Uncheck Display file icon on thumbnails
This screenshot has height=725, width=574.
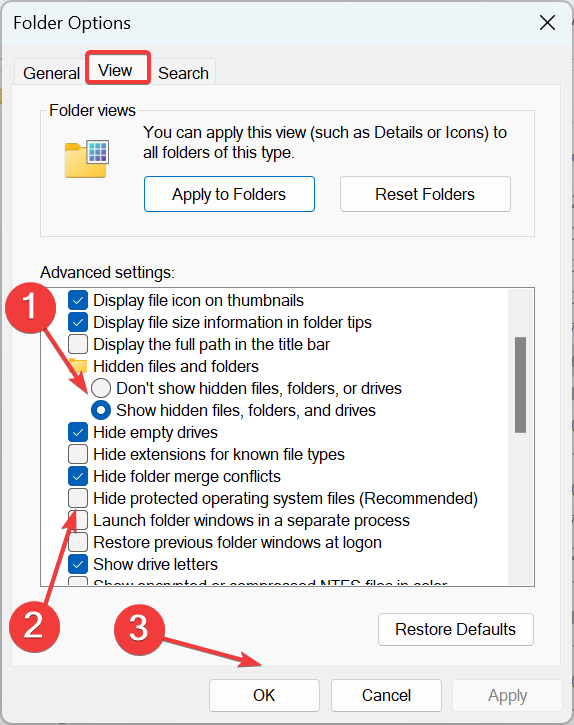tap(78, 300)
